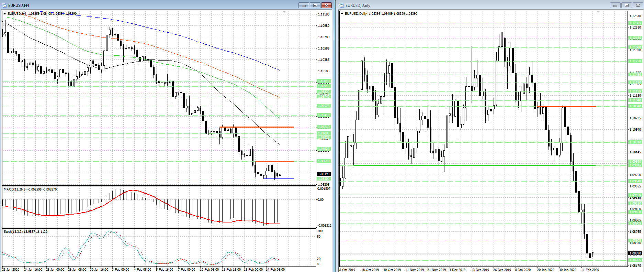Select the orange line at 1.08610 in H4 chart
644x272 pixels.
point(275,161)
